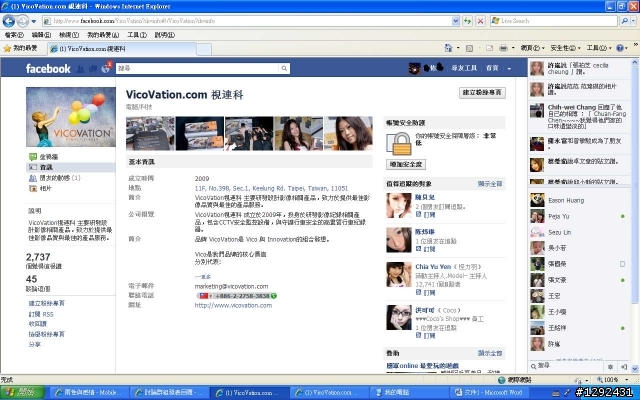Click the 分享 sidebar link
Screen dimensions: 640x400
[35, 344]
